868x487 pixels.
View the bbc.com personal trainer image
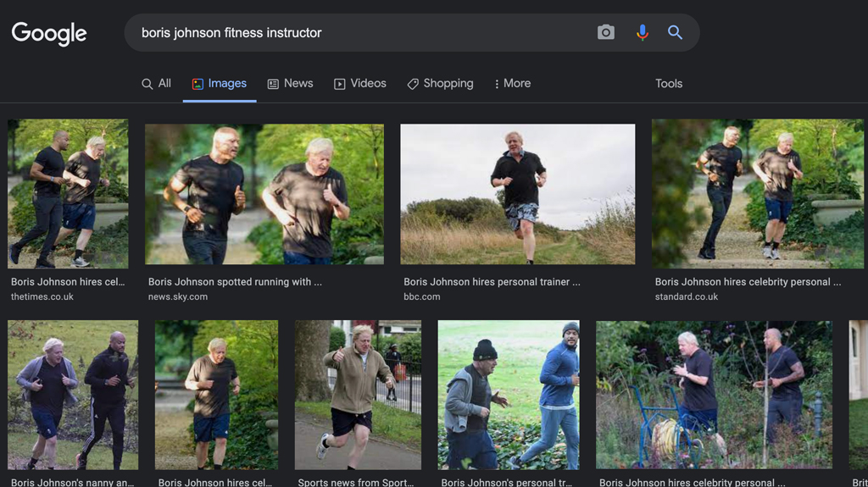pos(517,194)
